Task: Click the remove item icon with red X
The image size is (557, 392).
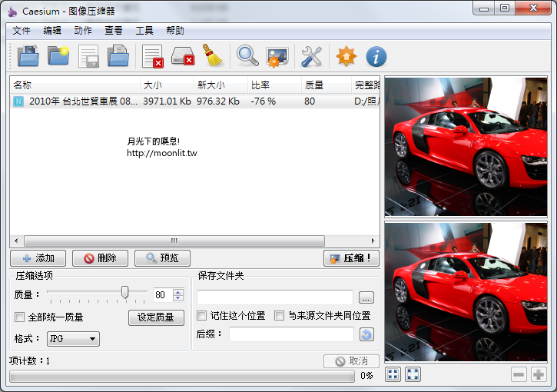Action: [152, 56]
